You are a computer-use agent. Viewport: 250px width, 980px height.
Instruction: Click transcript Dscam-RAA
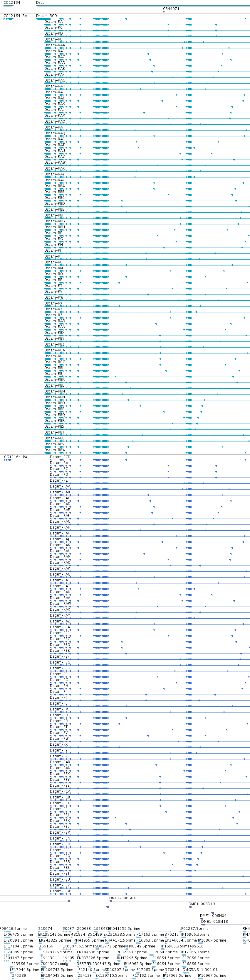click(55, 45)
